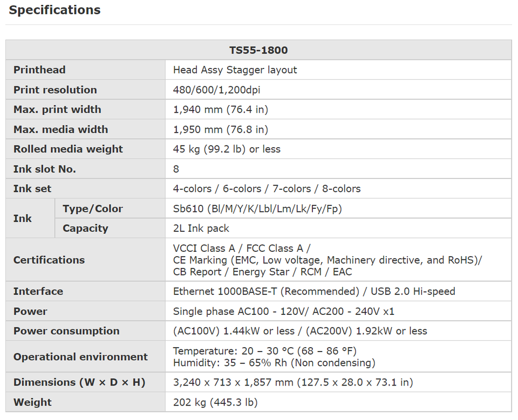Viewport: 518px width, 420px height.
Task: Click the Dimensions (W × D × H) label
Action: click(79, 382)
